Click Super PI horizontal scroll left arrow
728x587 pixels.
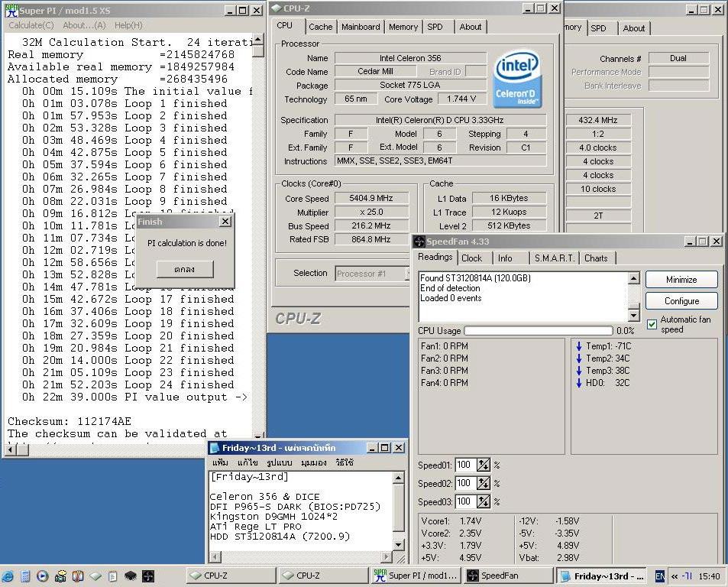[x=10, y=449]
